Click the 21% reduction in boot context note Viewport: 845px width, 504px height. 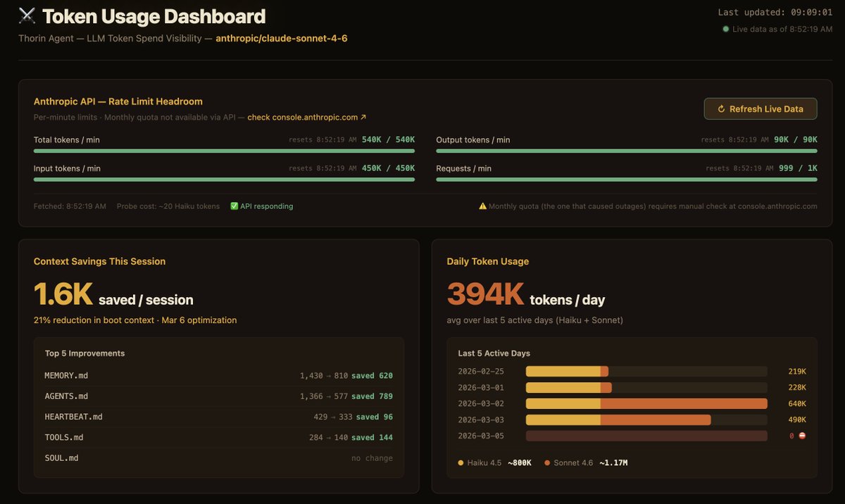[x=135, y=320]
